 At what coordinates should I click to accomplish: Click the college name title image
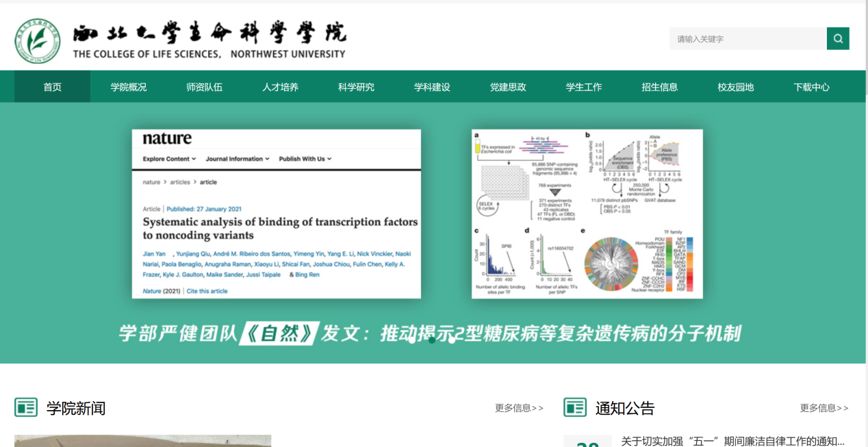click(x=209, y=40)
